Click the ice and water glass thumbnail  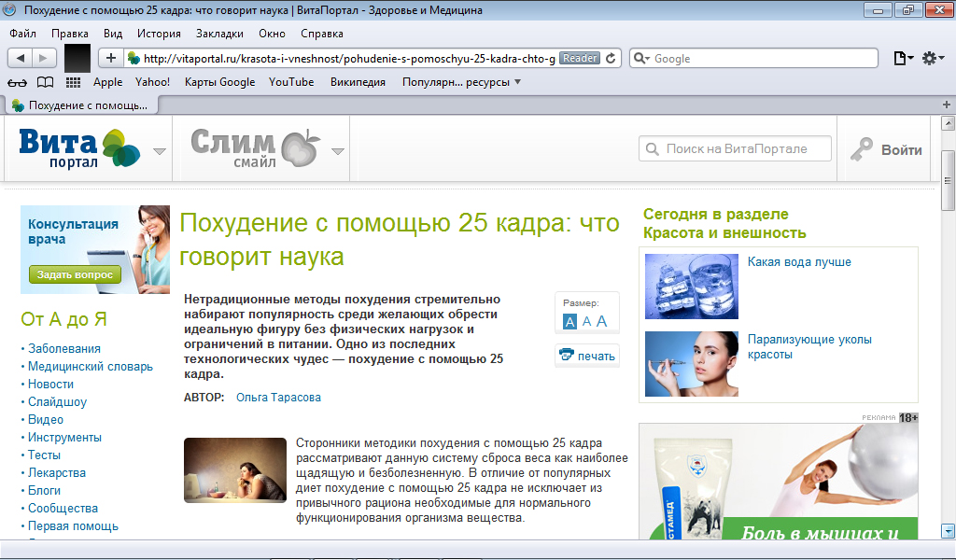pos(692,287)
